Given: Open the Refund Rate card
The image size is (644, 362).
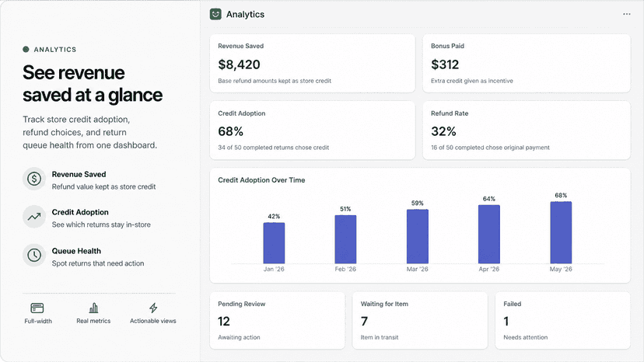Looking at the screenshot, I should (x=527, y=130).
